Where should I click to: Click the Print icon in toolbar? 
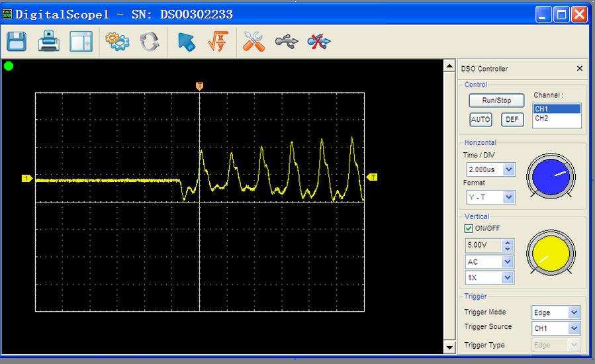click(x=48, y=42)
